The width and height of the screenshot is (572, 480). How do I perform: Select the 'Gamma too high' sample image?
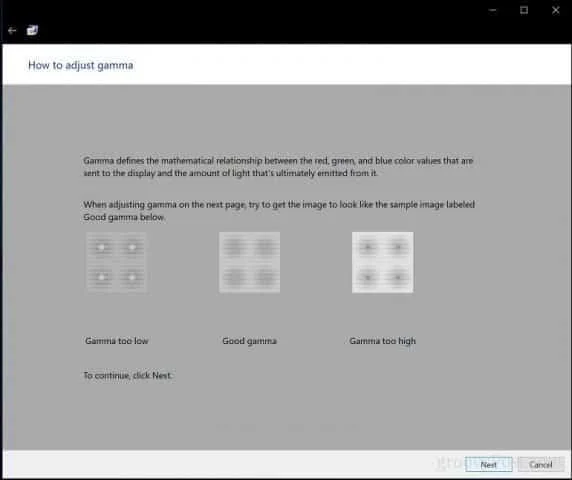pyautogui.click(x=383, y=262)
